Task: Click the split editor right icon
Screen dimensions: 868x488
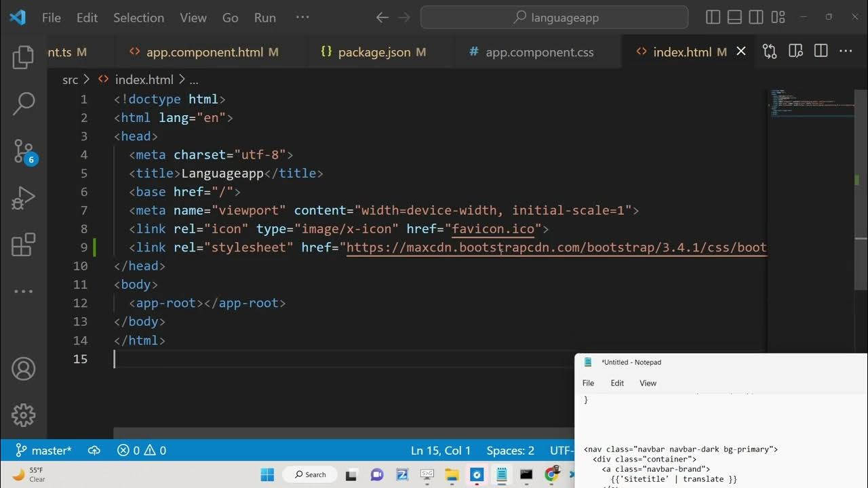Action: pos(821,52)
